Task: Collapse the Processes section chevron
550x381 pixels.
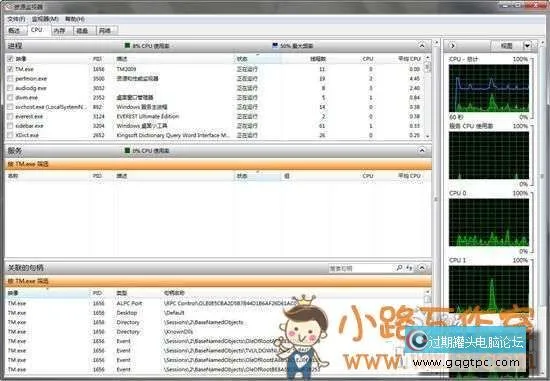Action: 422,46
